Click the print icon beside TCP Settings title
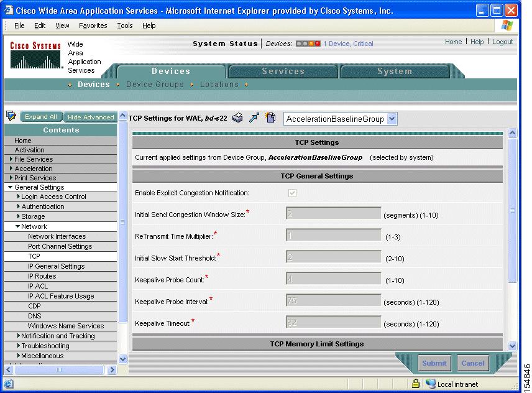532x393 pixels. pyautogui.click(x=237, y=118)
